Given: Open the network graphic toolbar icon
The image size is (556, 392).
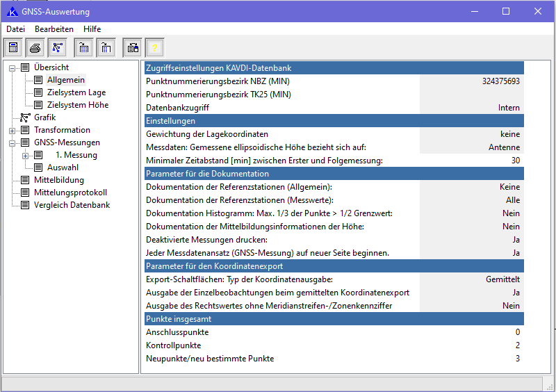Looking at the screenshot, I should point(58,48).
